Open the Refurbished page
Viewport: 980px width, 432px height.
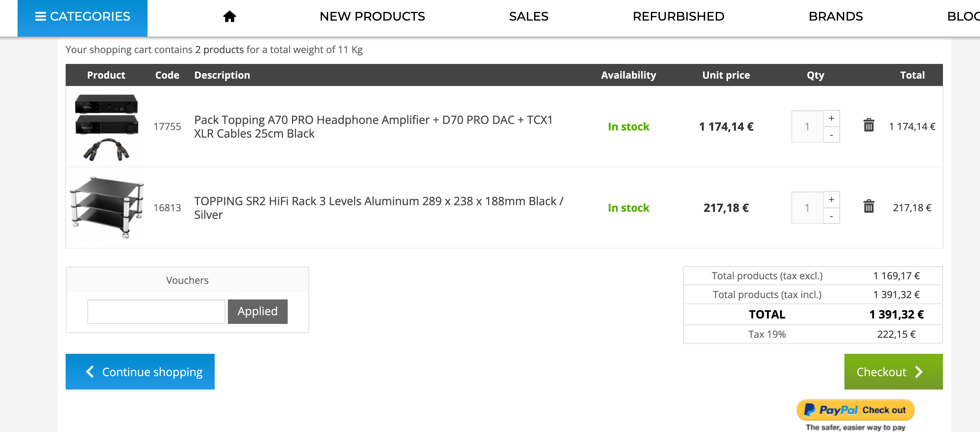[x=678, y=16]
